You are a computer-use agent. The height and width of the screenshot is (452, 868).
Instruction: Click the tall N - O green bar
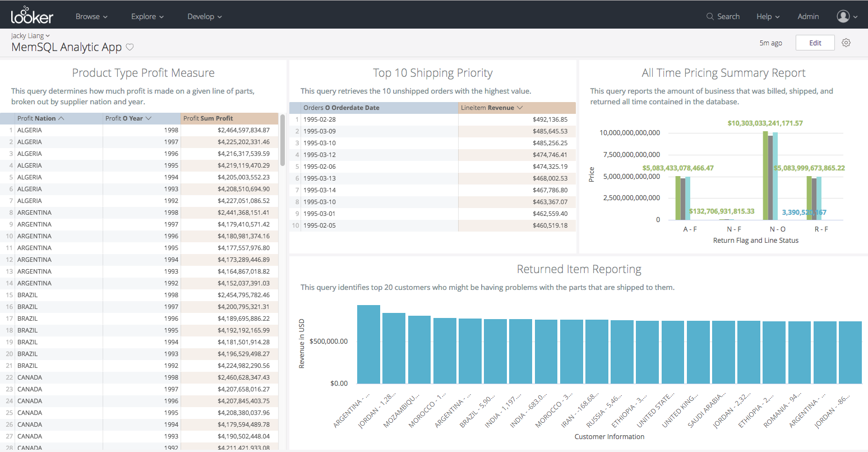[x=765, y=176]
